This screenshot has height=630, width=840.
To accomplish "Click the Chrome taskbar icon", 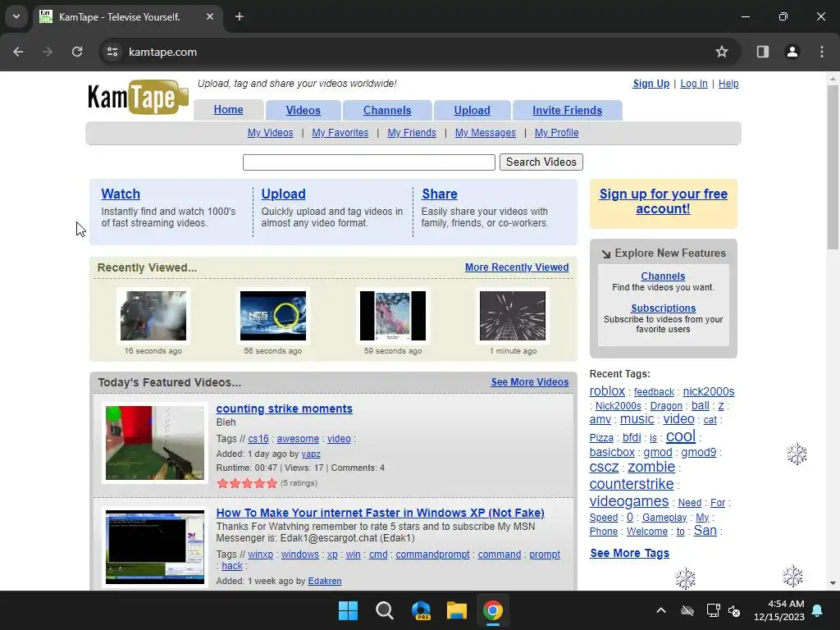I will click(x=493, y=610).
